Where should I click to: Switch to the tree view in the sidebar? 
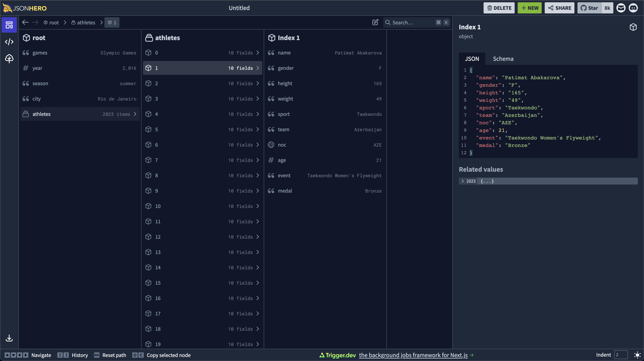pos(9,59)
